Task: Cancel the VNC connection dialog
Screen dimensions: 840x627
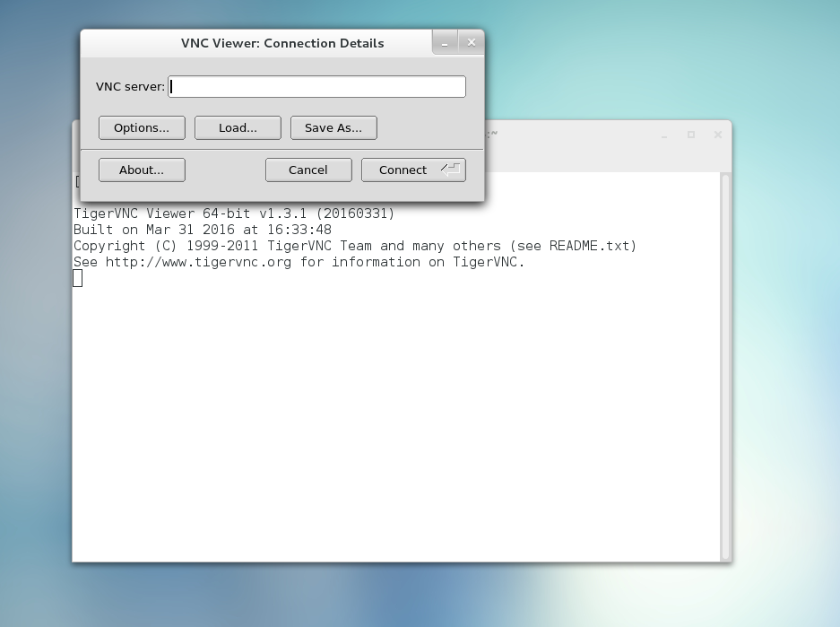Action: pos(308,170)
